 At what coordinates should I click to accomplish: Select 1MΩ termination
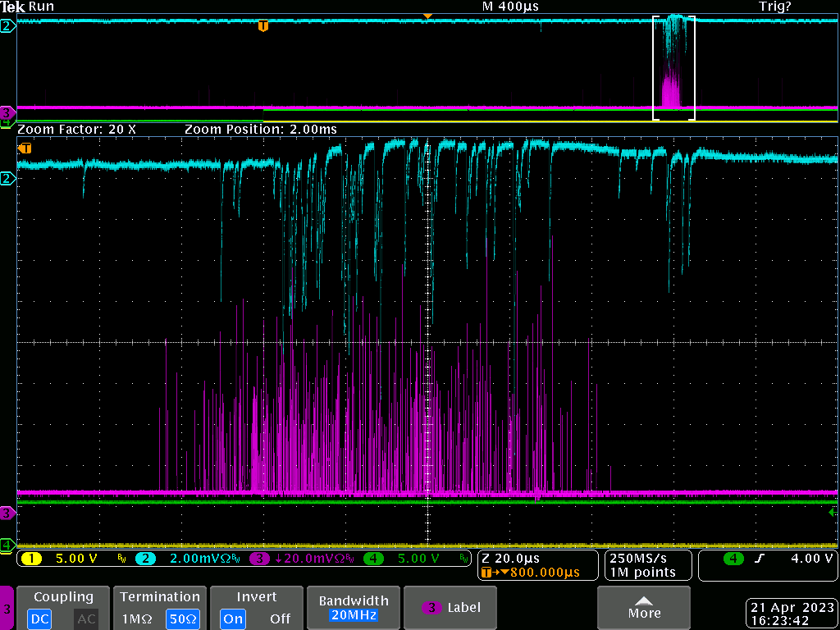[x=138, y=619]
